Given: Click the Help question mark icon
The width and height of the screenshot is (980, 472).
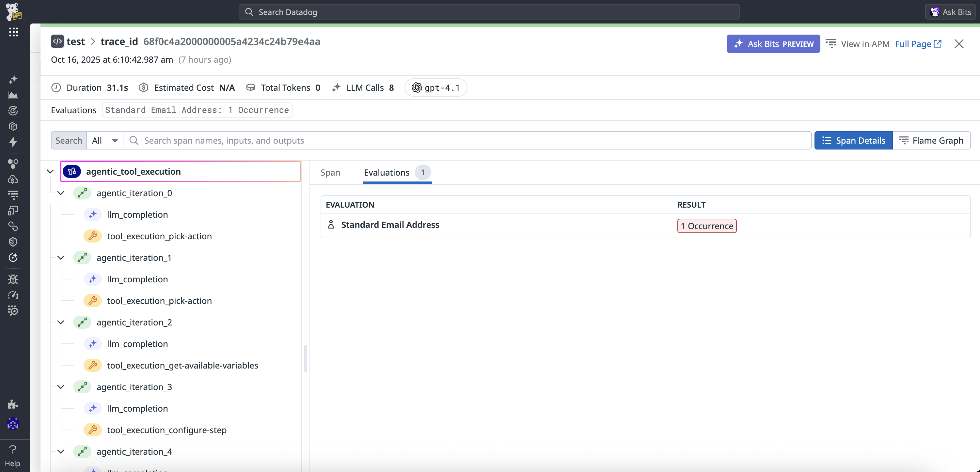Looking at the screenshot, I should [x=12, y=449].
